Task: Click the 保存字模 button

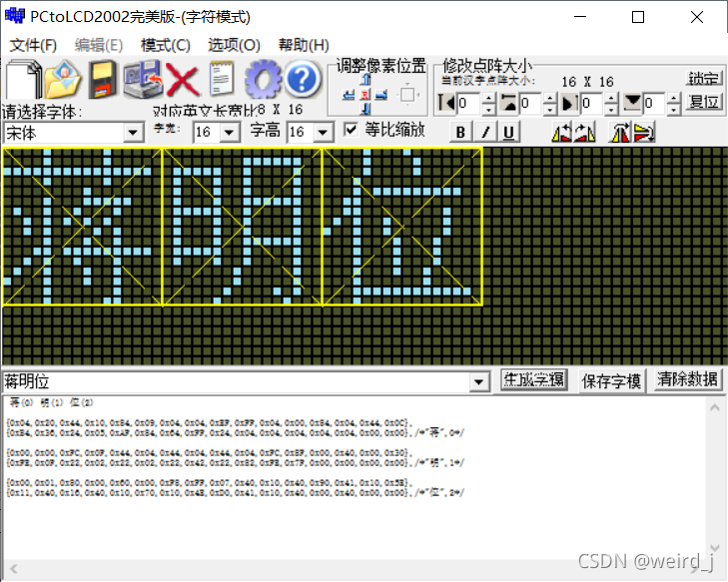Action: point(611,380)
